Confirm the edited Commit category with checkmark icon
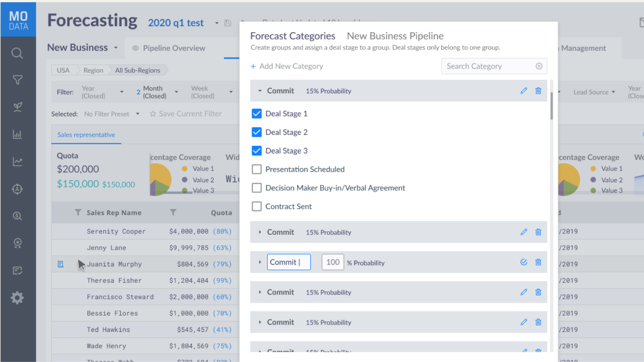Screen dimensions: 644x362 [523, 262]
